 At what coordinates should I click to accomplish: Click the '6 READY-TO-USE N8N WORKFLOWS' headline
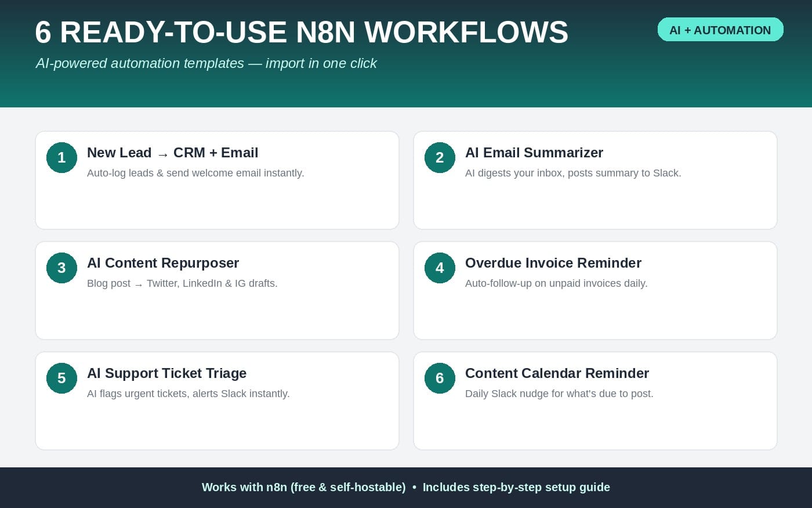coord(302,33)
